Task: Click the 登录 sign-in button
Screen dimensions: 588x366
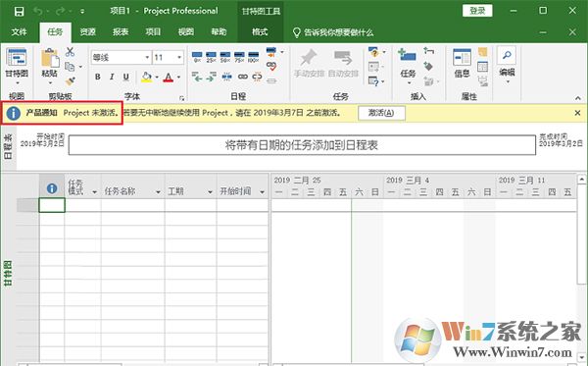Action: [477, 11]
